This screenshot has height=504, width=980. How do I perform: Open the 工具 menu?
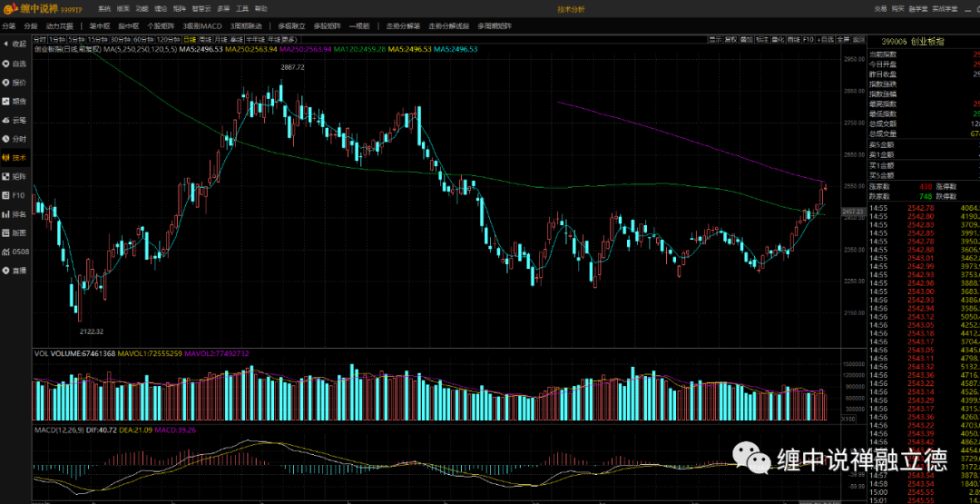pyautogui.click(x=242, y=9)
